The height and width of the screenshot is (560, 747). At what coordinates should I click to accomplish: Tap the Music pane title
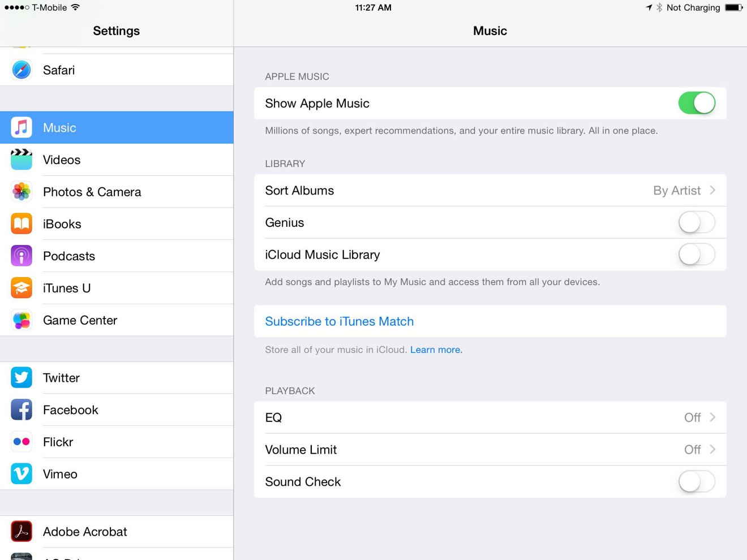[x=490, y=31]
